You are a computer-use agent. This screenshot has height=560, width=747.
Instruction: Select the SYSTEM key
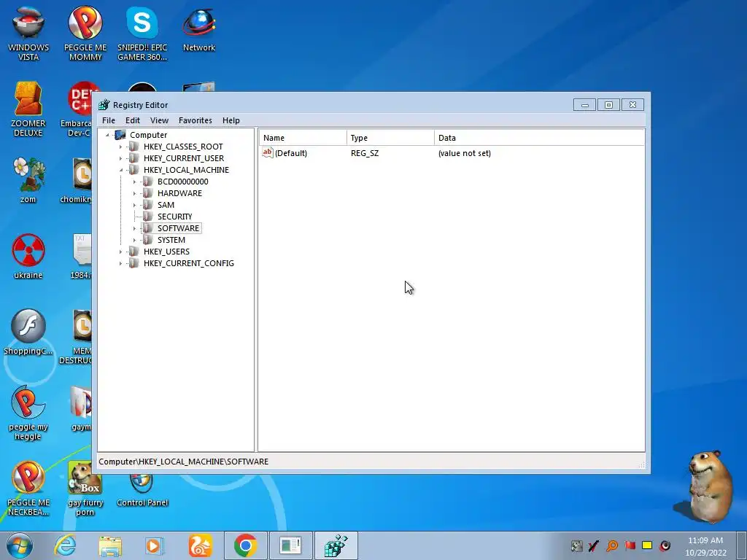171,240
